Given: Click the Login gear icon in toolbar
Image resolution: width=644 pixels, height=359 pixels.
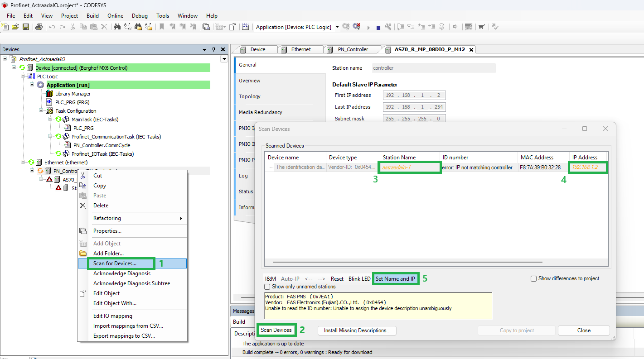Looking at the screenshot, I should click(x=346, y=27).
